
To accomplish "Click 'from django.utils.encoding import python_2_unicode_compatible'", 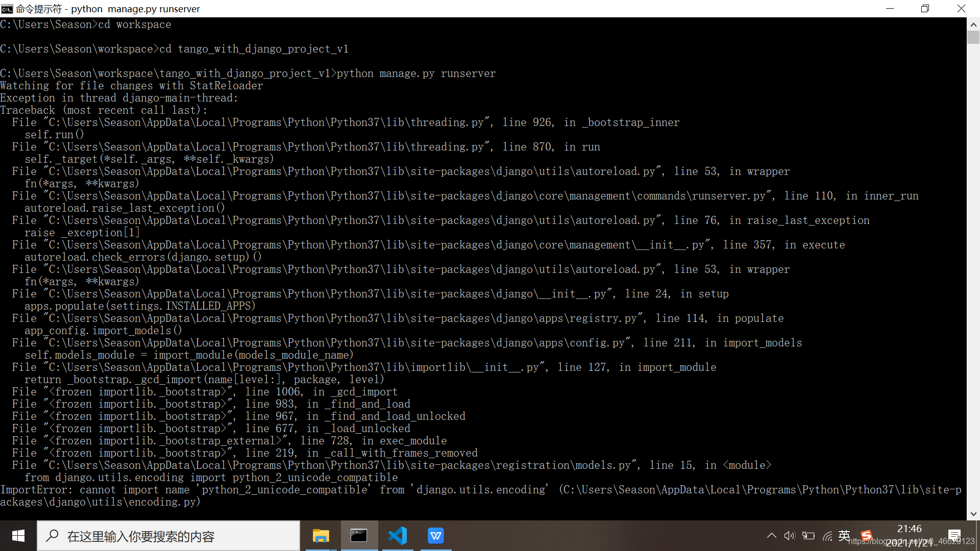I will coord(211,478).
